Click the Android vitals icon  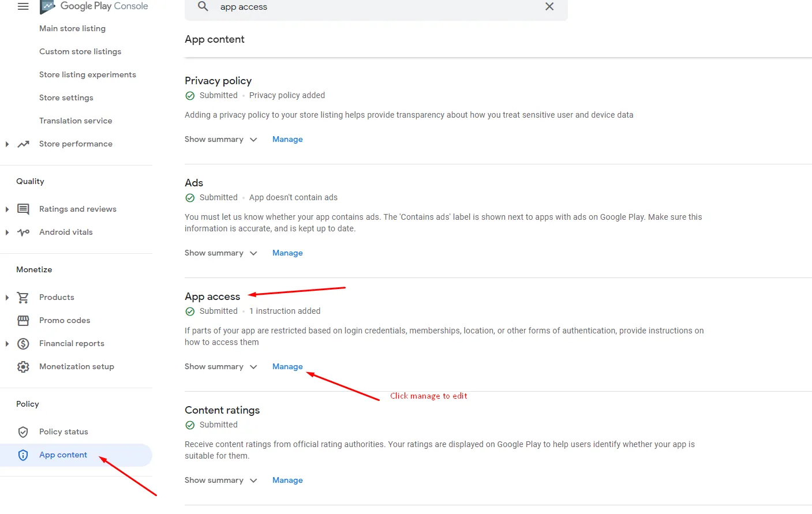23,232
